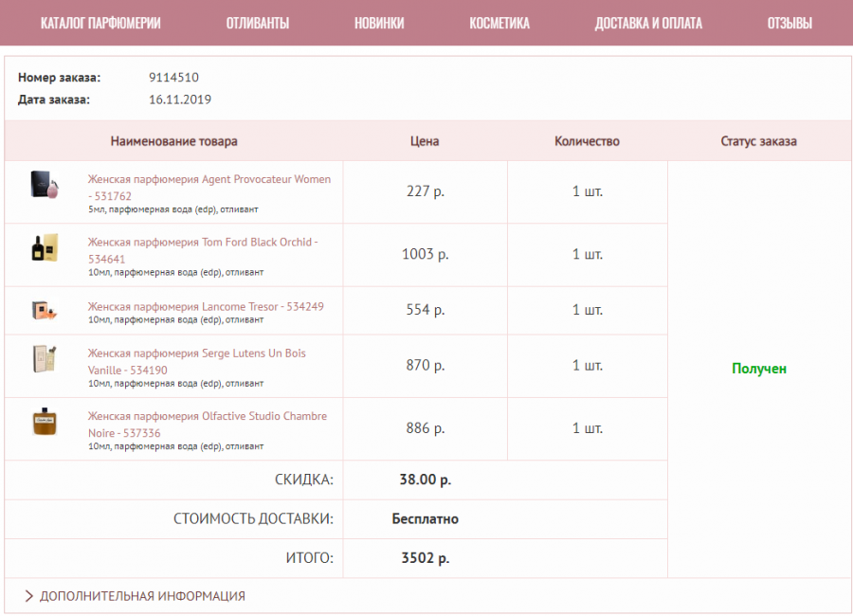Click the order date 16.11.2019
This screenshot has height=616, width=853.
point(180,100)
